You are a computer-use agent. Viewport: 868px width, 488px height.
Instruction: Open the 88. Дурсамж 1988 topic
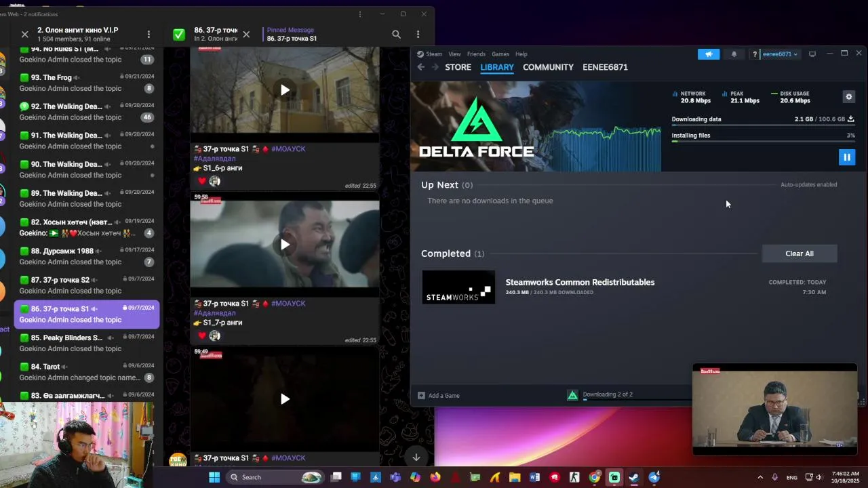pyautogui.click(x=87, y=256)
